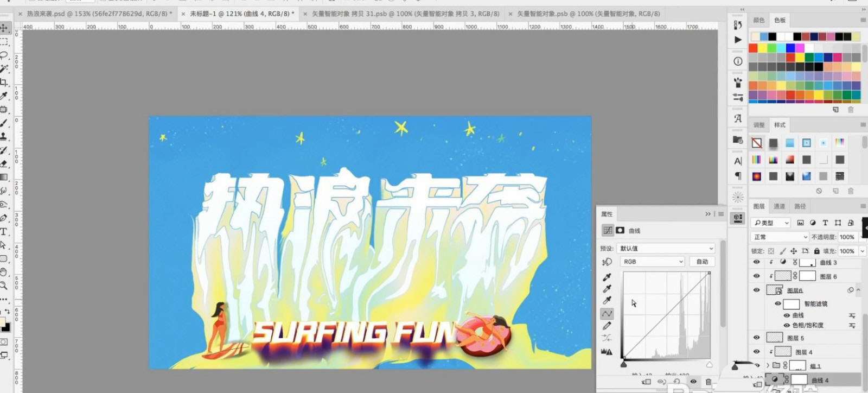Choose draw curve pencil mode
The width and height of the screenshot is (868, 393).
click(x=607, y=326)
